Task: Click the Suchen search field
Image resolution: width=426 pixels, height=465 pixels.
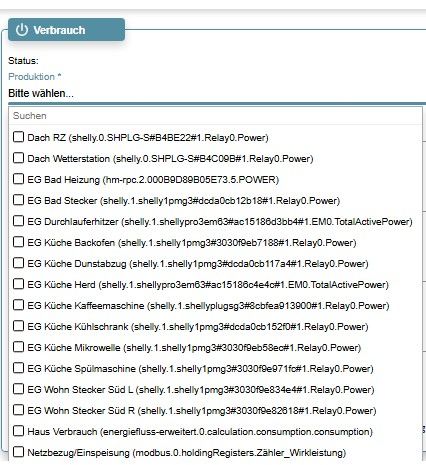Action: tap(215, 116)
